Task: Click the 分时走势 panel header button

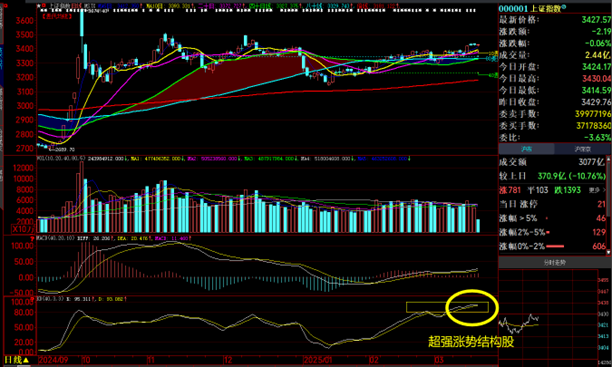Action: pos(554,262)
